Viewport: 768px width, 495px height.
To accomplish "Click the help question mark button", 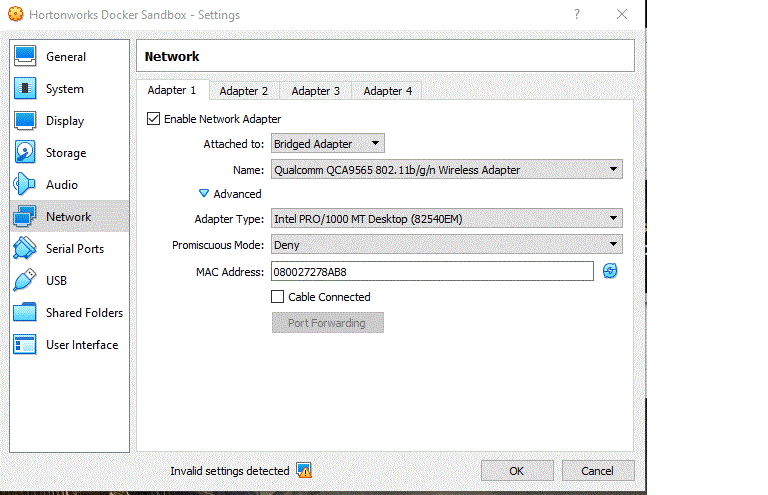I will (x=577, y=14).
